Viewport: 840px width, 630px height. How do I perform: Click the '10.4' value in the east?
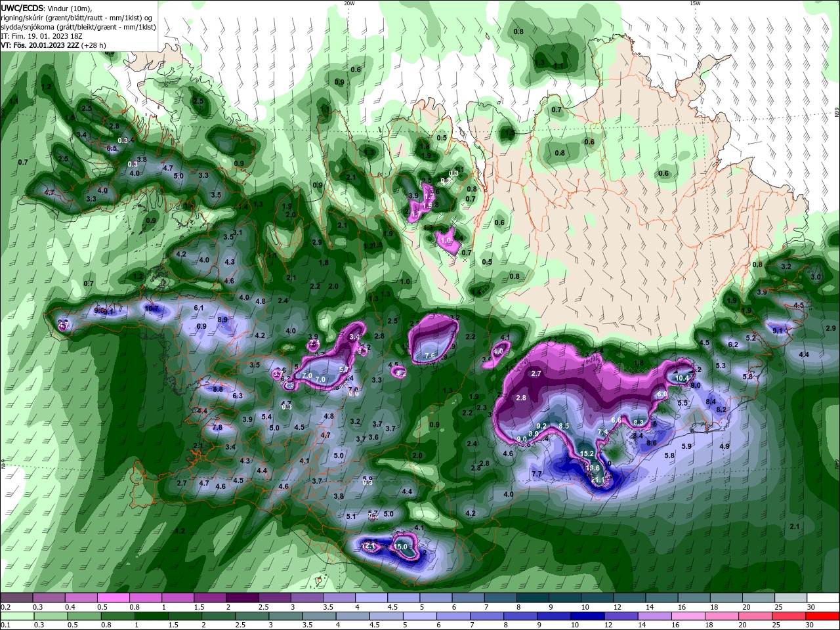[x=682, y=378]
